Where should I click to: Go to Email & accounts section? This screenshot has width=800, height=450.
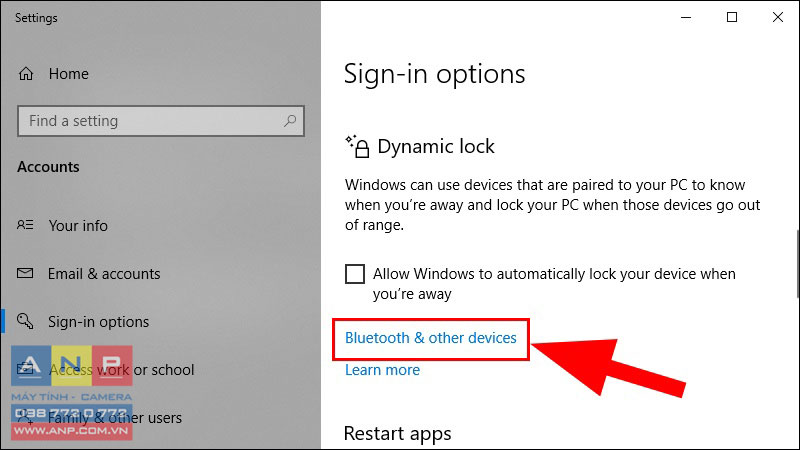pos(104,274)
